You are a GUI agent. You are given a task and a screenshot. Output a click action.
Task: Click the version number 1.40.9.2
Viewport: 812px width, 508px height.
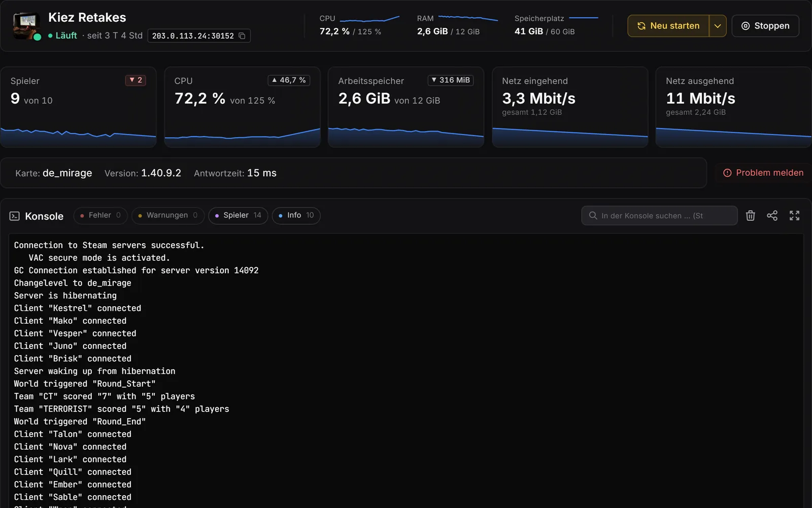(161, 173)
